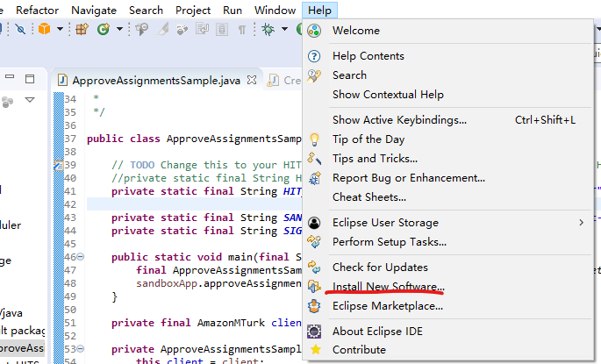Screen dimensions: 601x364
Task: Open the Debug dropdown arrow
Action: point(284,29)
